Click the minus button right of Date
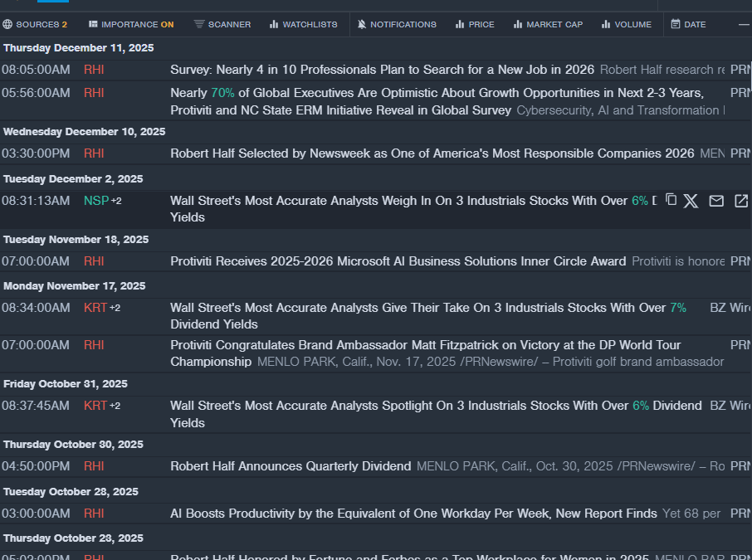The height and width of the screenshot is (560, 752). click(744, 24)
